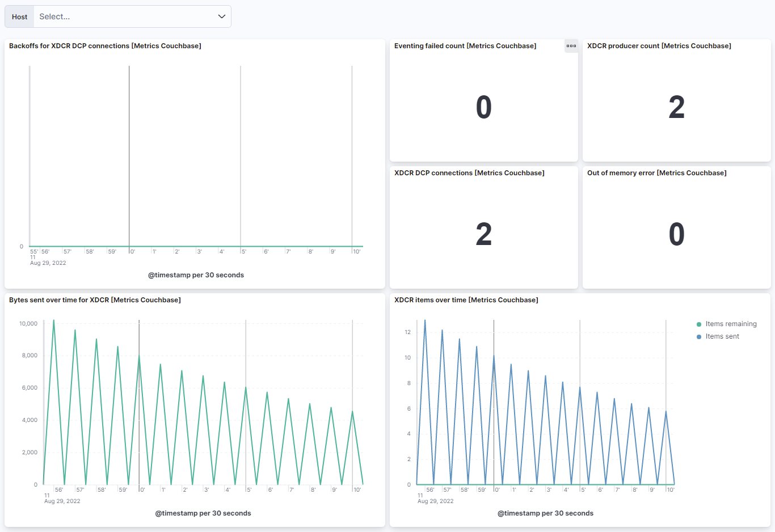This screenshot has width=775, height=532.
Task: Select the large 2 metric on XDCR DCP connections
Action: pyautogui.click(x=483, y=234)
